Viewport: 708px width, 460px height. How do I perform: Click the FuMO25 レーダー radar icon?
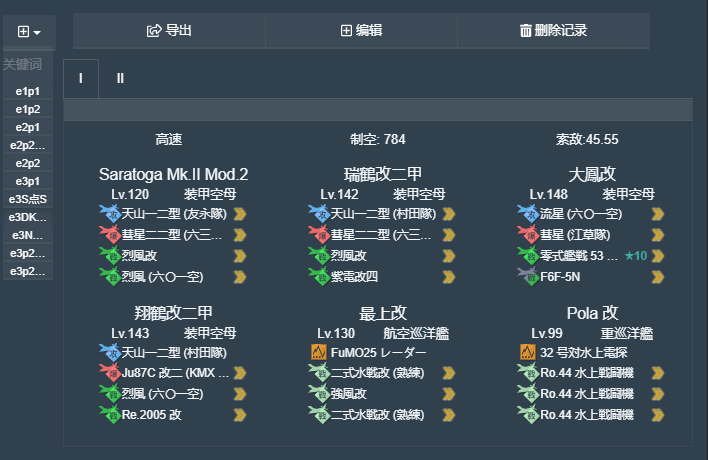pos(319,352)
